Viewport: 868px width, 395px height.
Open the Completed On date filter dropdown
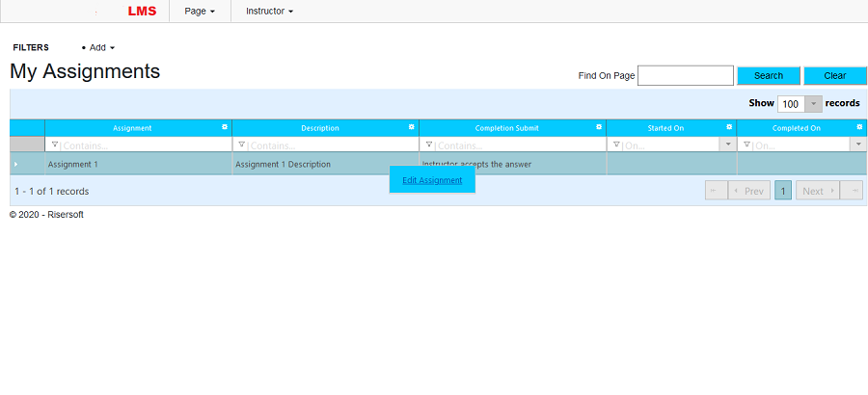pos(858,145)
